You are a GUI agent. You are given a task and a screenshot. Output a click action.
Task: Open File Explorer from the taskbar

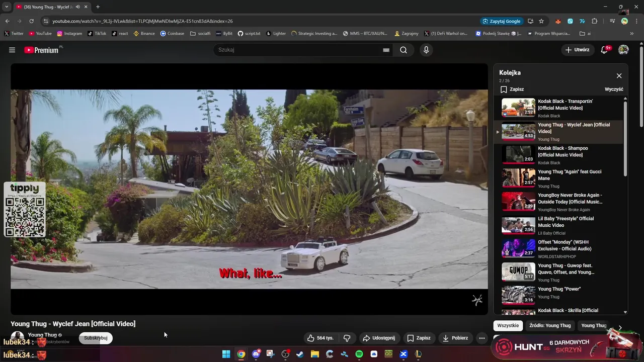[315, 354]
